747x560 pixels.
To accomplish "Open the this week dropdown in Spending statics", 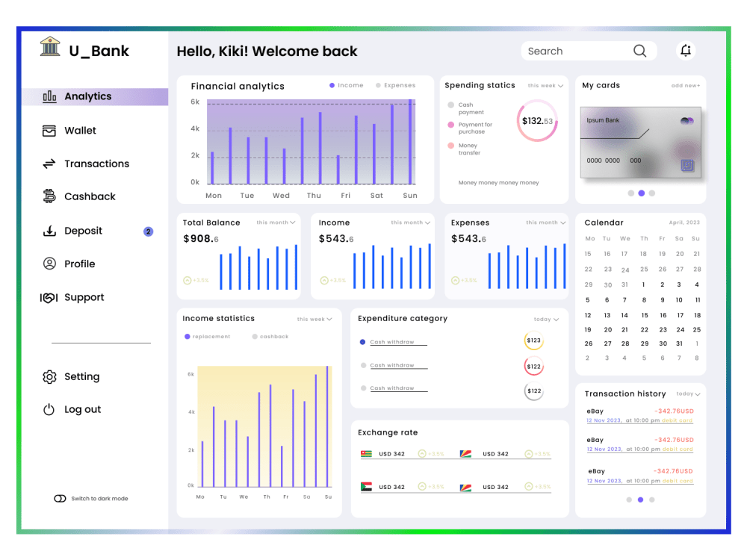I will pyautogui.click(x=545, y=86).
